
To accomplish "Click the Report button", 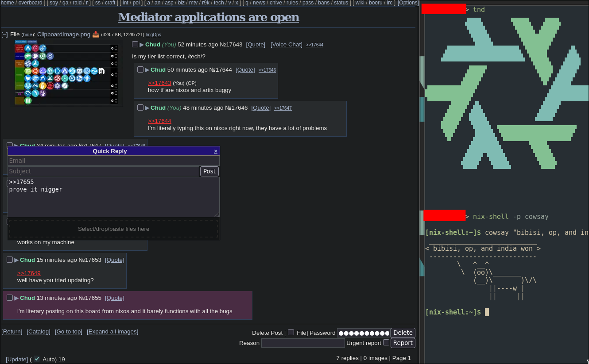I will (403, 343).
